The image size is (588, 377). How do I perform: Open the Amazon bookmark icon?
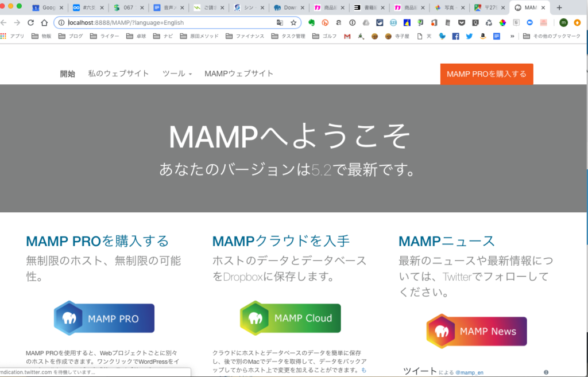point(483,36)
